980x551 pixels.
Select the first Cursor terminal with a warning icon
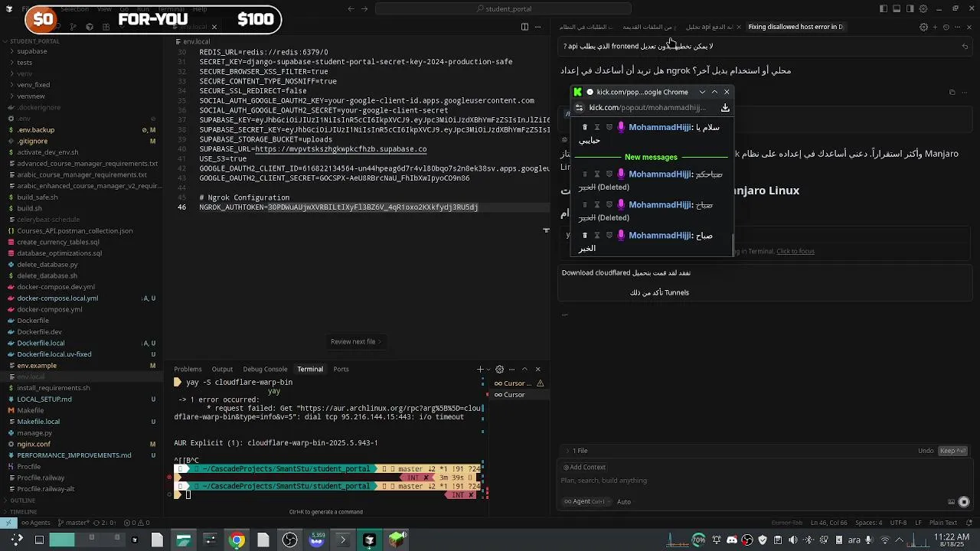click(518, 383)
